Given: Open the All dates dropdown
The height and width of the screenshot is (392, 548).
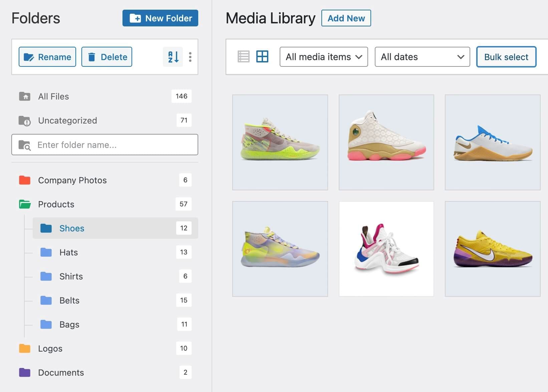Looking at the screenshot, I should pyautogui.click(x=422, y=57).
